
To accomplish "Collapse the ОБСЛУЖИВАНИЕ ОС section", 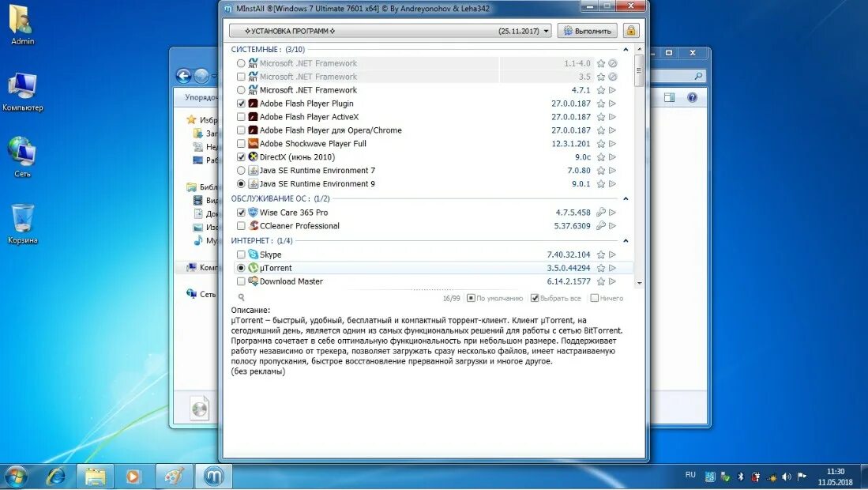I will (626, 199).
